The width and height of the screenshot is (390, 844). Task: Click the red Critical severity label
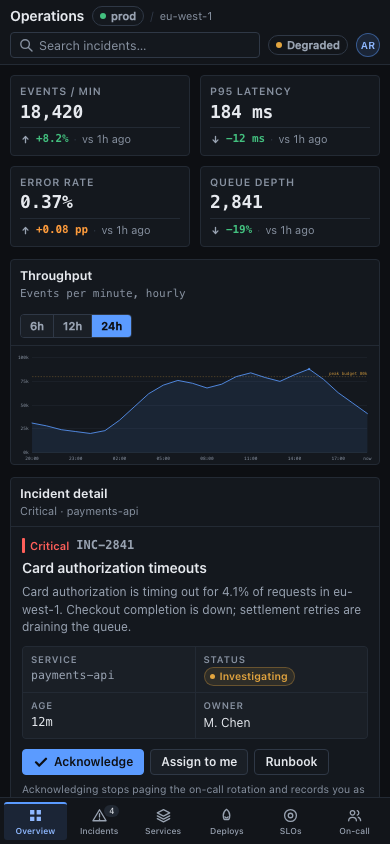point(49,546)
